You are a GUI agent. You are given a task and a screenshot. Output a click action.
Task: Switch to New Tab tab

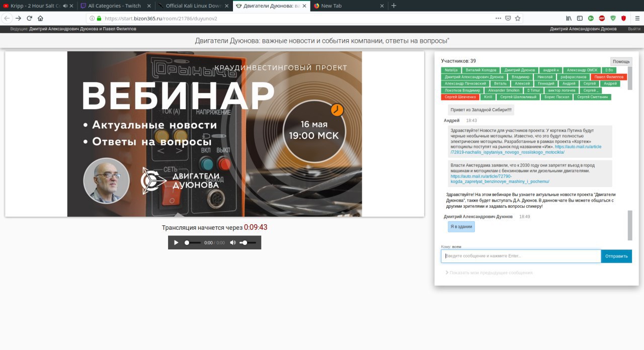coord(348,6)
